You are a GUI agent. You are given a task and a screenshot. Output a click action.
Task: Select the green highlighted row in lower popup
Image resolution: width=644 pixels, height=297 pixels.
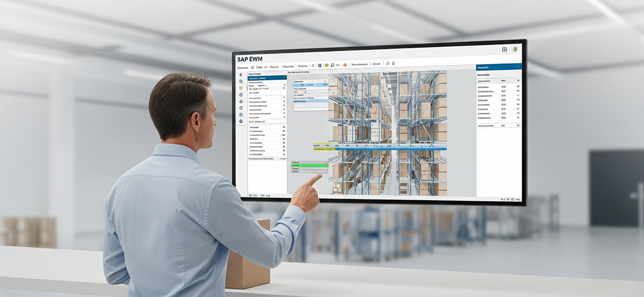[x=309, y=166]
